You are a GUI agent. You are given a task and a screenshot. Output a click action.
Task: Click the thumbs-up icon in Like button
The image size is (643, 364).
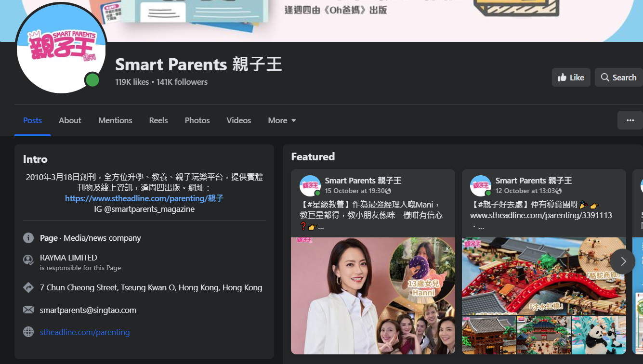click(562, 77)
